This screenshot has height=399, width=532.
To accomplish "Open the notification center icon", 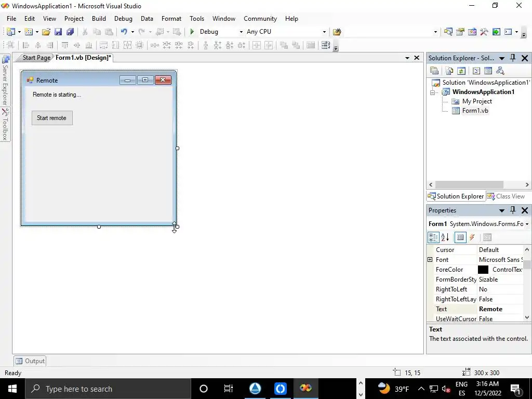I will pos(515,389).
